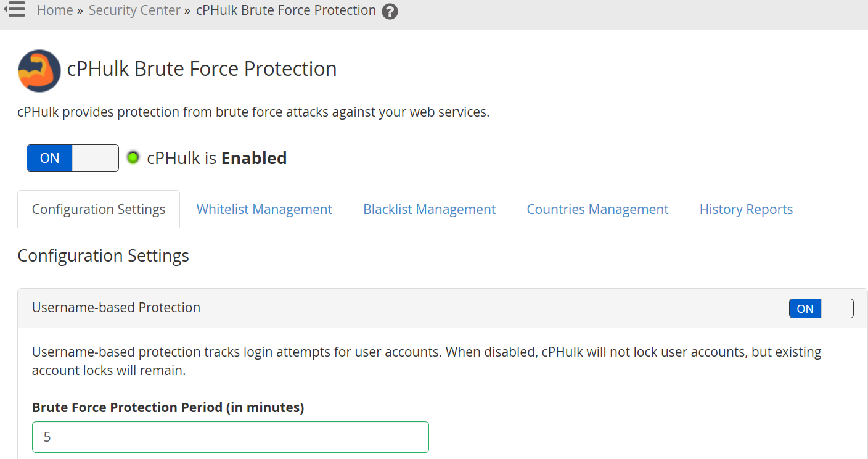868x459 pixels.
Task: Click the Username-based Protection panel header
Action: point(443,308)
